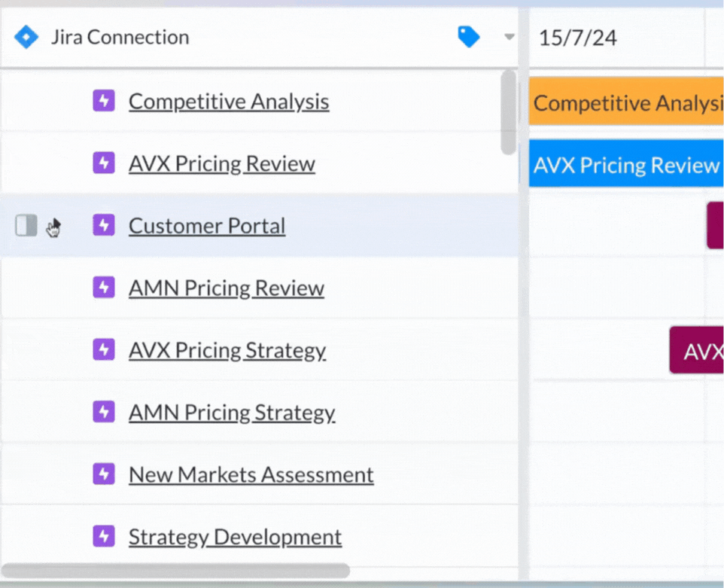Click the Jira icon beside AMN Pricing Strategy

104,412
